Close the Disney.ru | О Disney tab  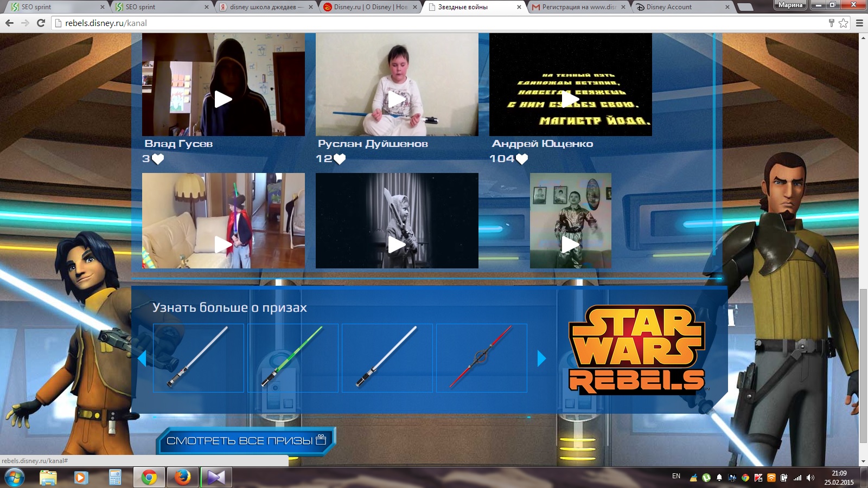coord(415,7)
